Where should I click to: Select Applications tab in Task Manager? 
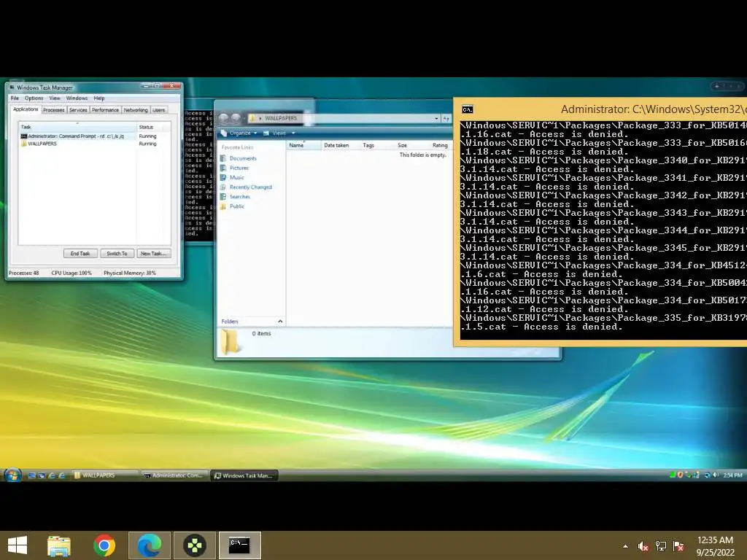click(x=26, y=109)
